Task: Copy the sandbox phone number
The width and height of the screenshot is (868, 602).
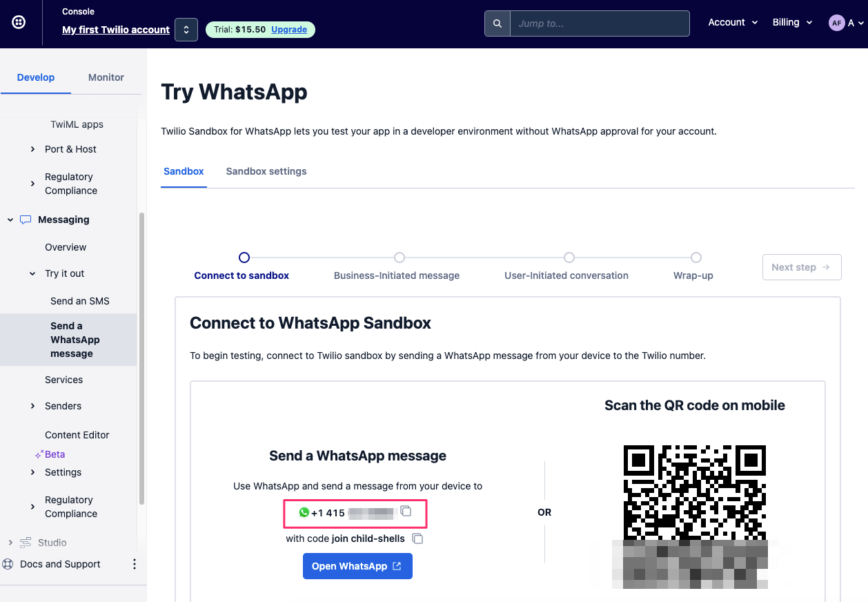Action: click(x=406, y=512)
